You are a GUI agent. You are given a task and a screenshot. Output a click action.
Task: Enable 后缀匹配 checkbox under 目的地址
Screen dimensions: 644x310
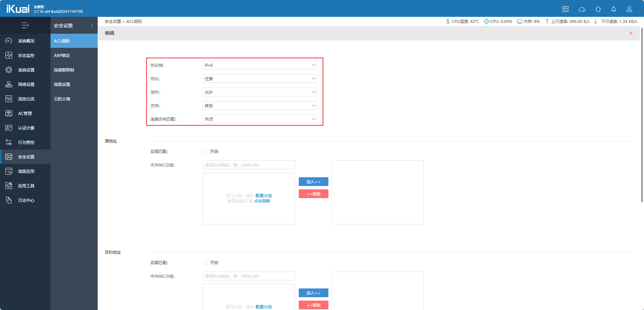click(205, 263)
